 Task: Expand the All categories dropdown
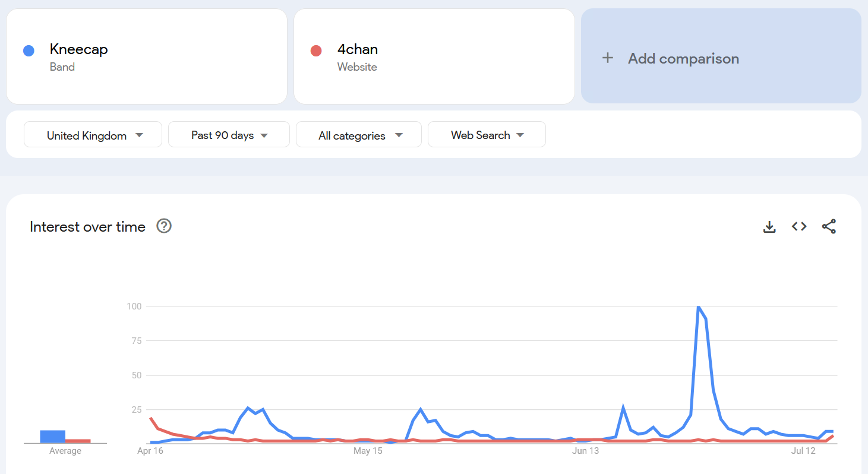[x=359, y=134]
